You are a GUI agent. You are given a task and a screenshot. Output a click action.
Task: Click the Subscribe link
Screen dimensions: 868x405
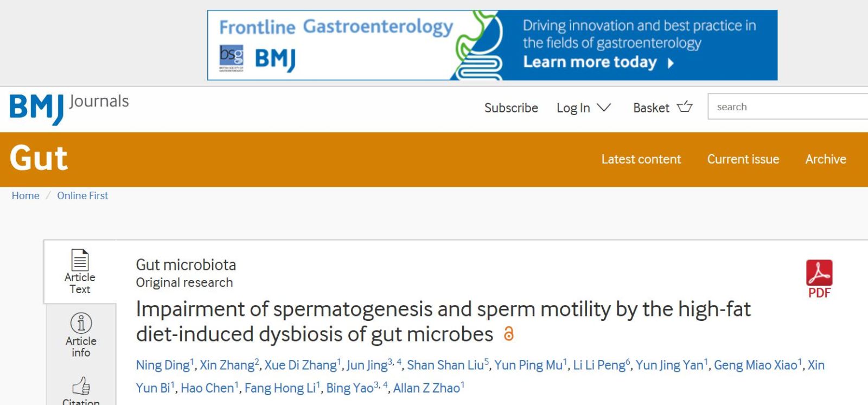pos(511,108)
